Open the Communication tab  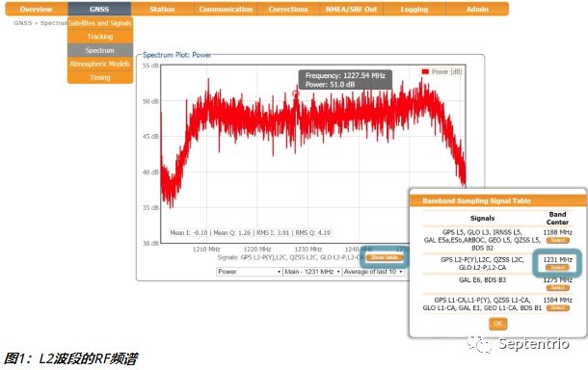point(226,9)
